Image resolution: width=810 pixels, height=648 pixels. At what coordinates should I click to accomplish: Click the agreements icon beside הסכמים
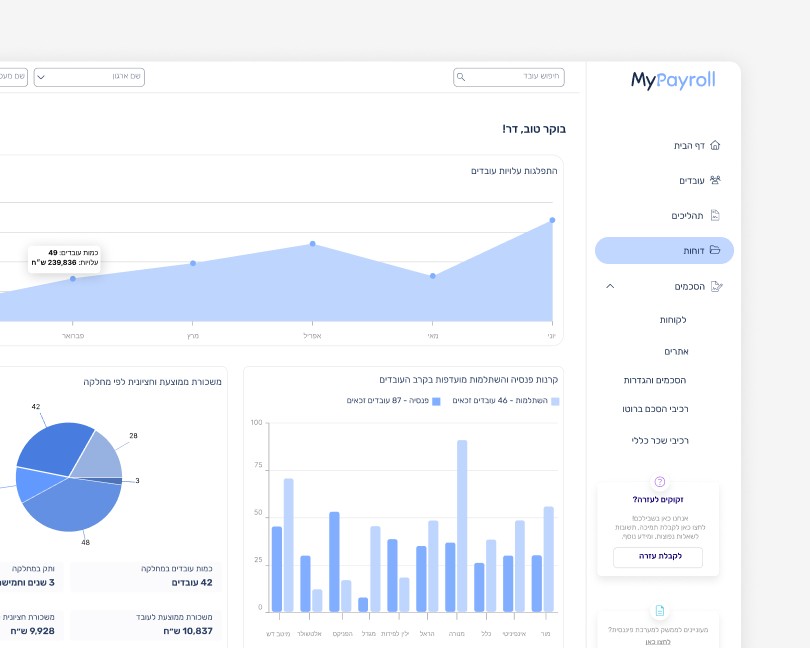pyautogui.click(x=716, y=286)
